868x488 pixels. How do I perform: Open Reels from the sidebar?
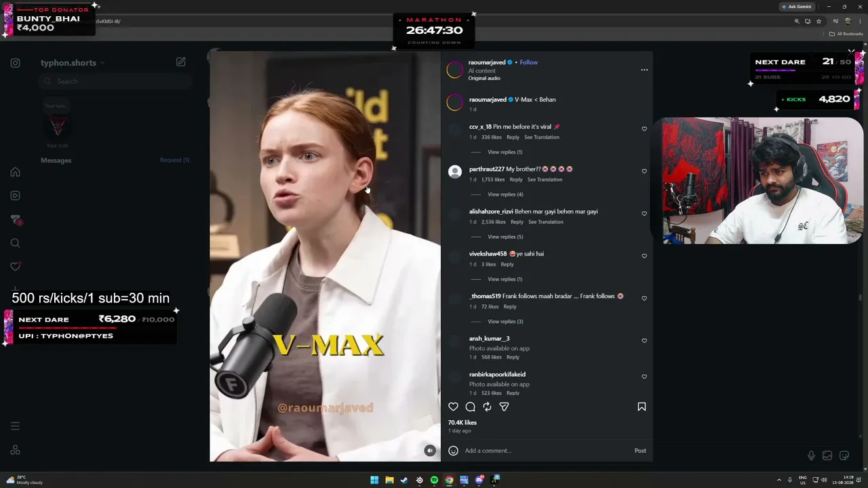pos(15,196)
